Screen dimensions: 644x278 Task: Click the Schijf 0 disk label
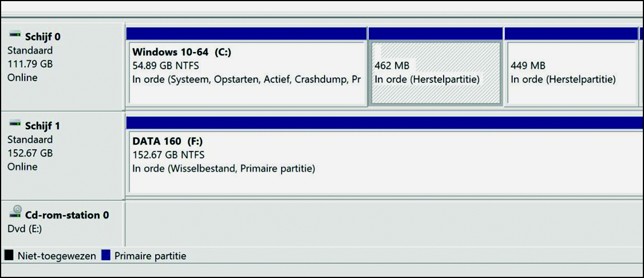pyautogui.click(x=43, y=37)
